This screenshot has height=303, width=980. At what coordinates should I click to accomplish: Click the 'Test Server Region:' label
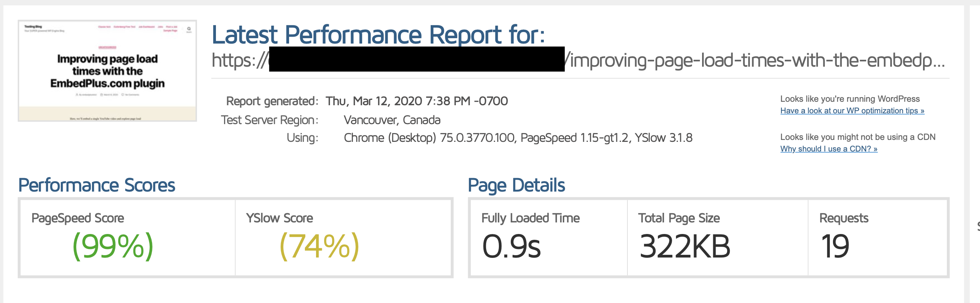pyautogui.click(x=269, y=120)
